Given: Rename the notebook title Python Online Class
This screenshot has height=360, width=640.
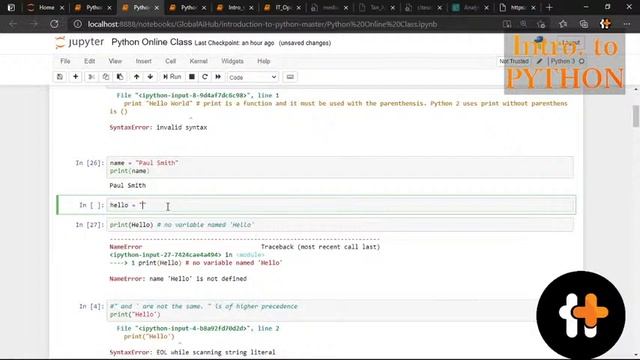Looking at the screenshot, I should [151, 42].
